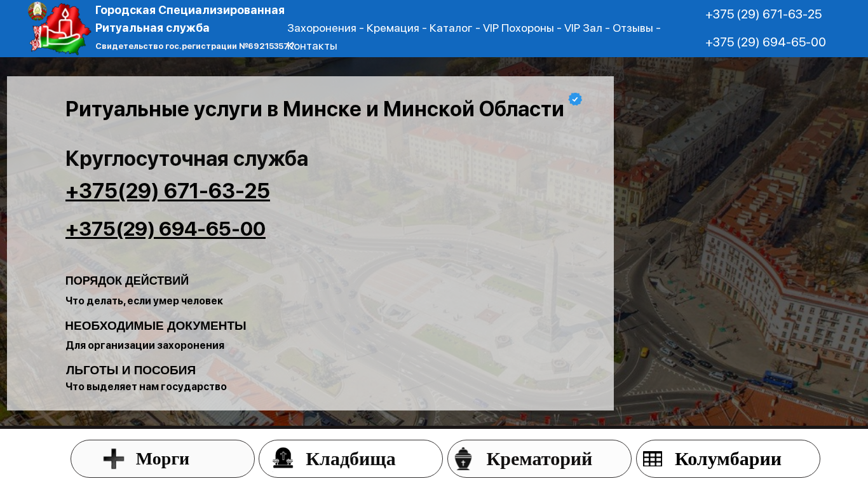Click the Belarus map candle logo
Viewport: 868px width, 488px height.
click(59, 29)
